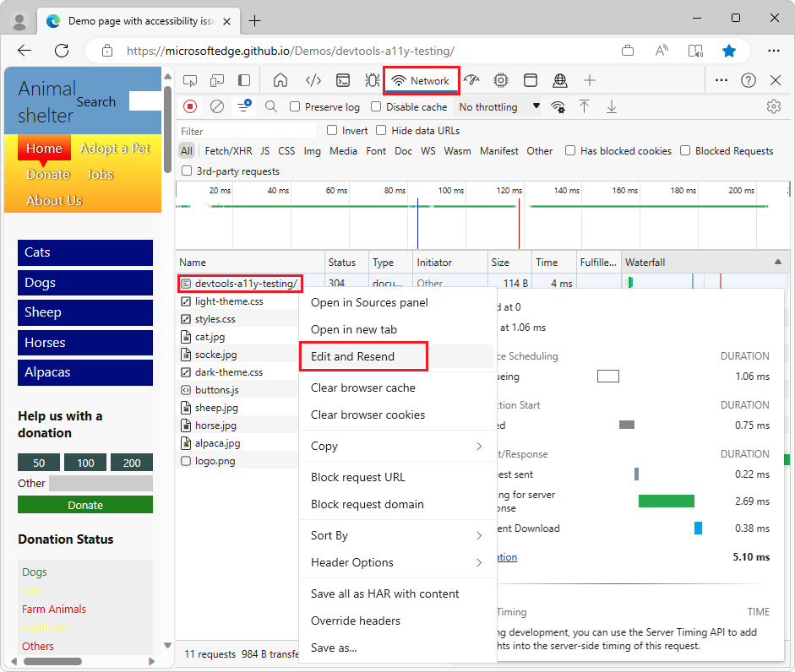Click the green Donate button
This screenshot has height=672, width=795.
coord(84,504)
